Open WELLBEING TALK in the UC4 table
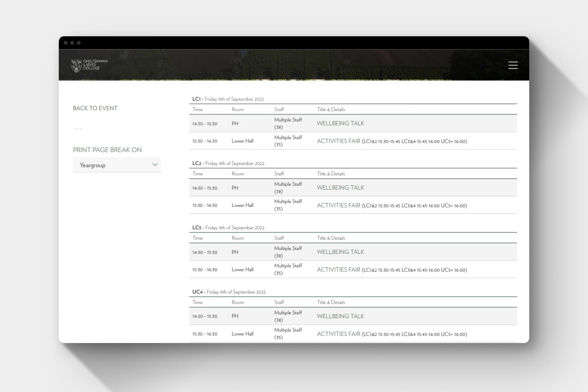The image size is (588, 392). pyautogui.click(x=341, y=316)
